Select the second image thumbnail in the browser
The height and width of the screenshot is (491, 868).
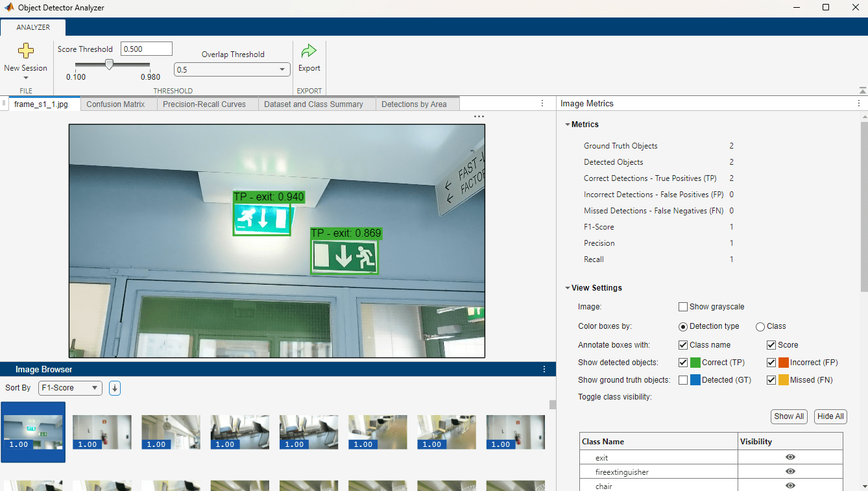tap(102, 432)
